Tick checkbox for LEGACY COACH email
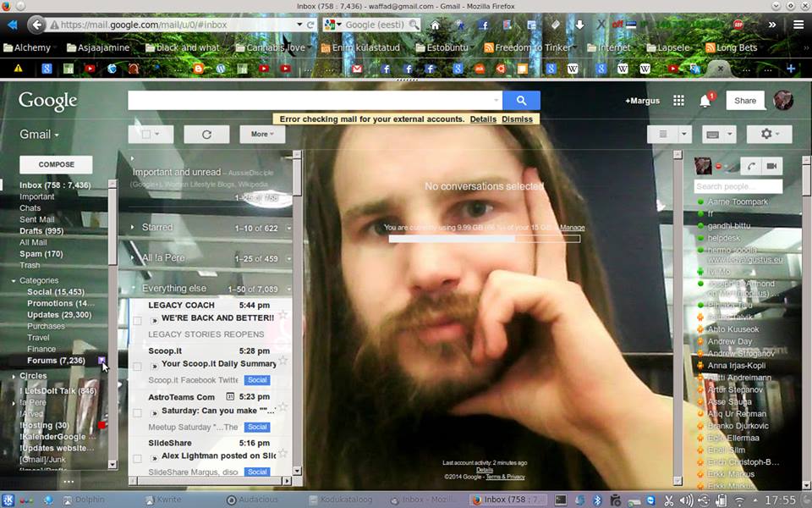The width and height of the screenshot is (812, 508). (x=137, y=321)
